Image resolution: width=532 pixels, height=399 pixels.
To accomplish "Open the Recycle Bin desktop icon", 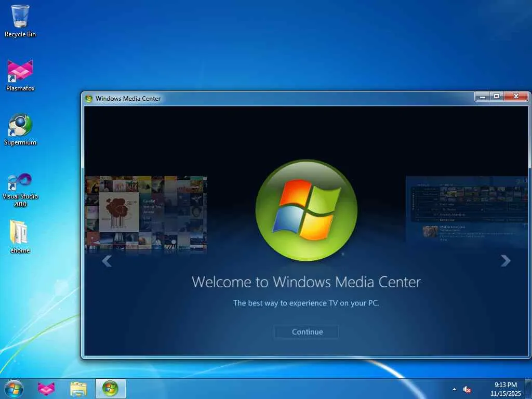I will (20, 21).
